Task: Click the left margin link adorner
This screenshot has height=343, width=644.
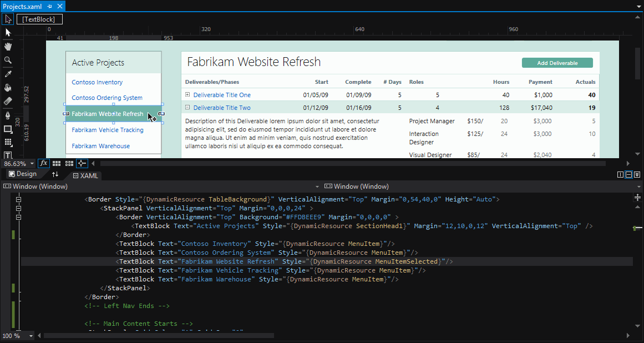Action: click(x=65, y=114)
